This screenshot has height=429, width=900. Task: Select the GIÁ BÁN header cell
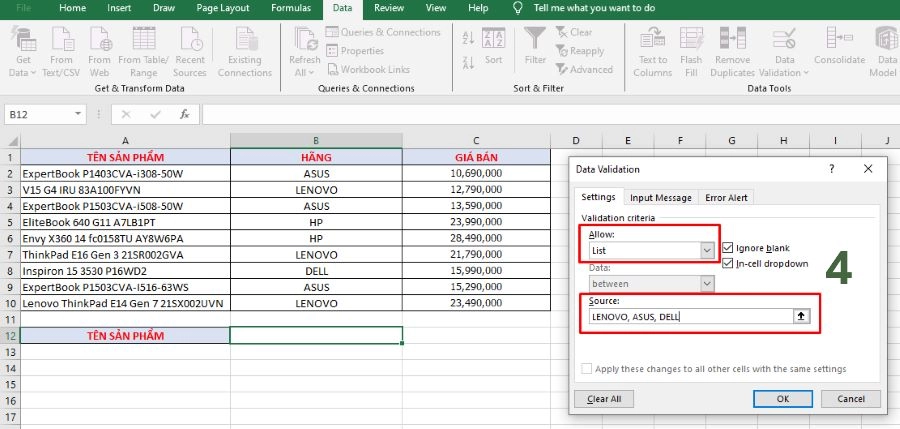476,157
